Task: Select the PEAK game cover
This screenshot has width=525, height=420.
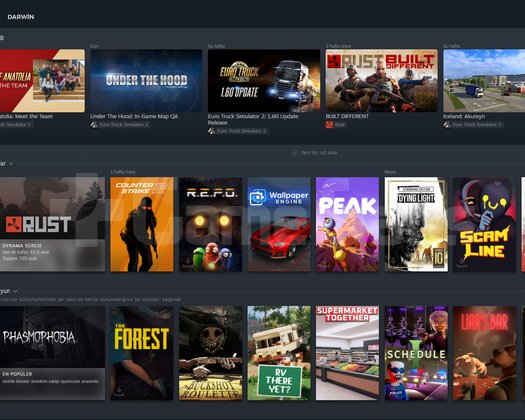Action: coord(348,224)
